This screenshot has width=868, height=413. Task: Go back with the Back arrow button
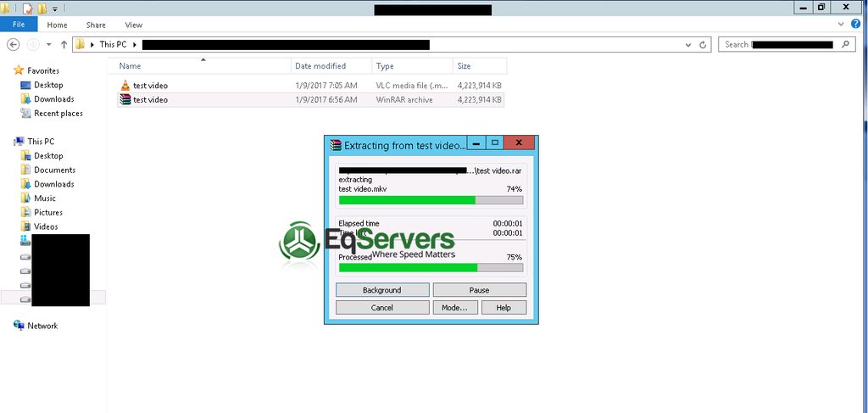click(x=14, y=45)
